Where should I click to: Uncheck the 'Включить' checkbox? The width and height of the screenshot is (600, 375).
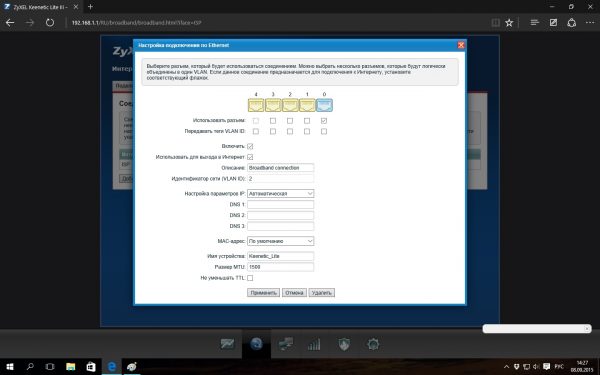pyautogui.click(x=250, y=146)
